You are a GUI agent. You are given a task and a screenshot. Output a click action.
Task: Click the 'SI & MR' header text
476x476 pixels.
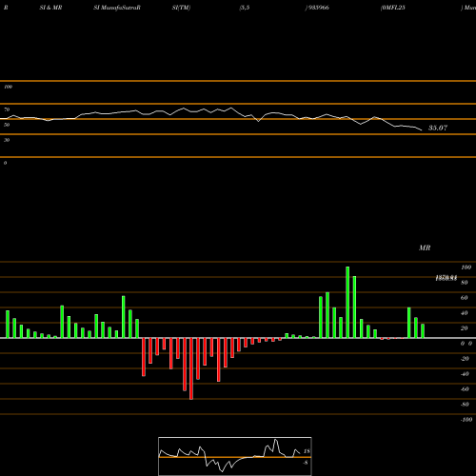point(50,8)
